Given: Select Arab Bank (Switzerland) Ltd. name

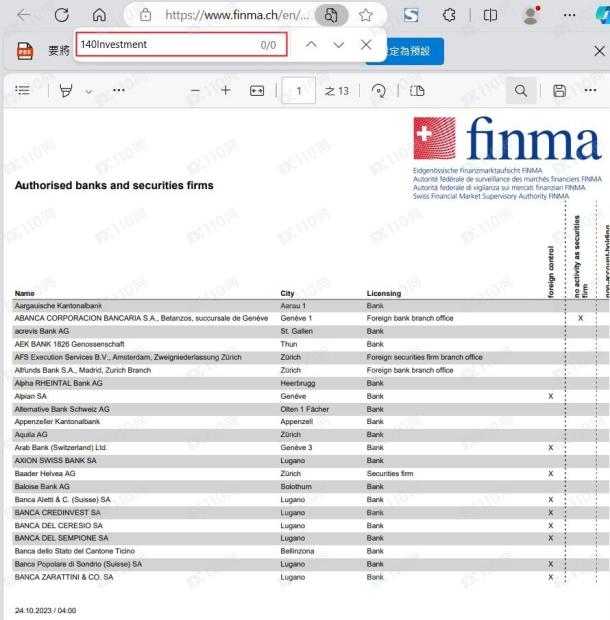Looking at the screenshot, I should [x=60, y=448].
